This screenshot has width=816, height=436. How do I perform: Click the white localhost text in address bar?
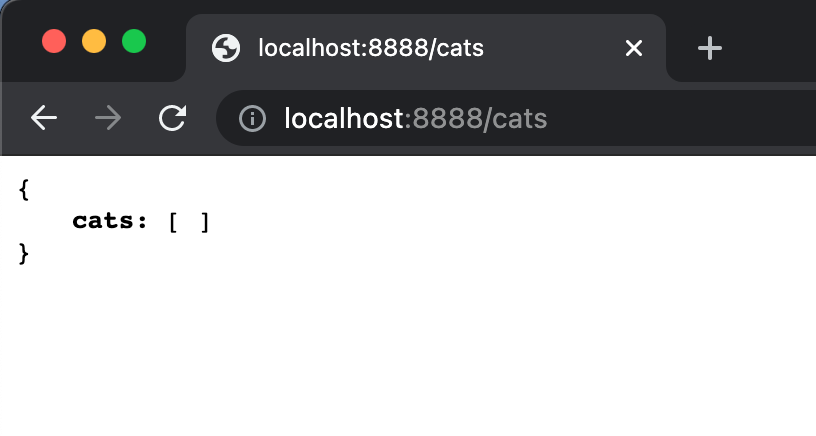(344, 118)
